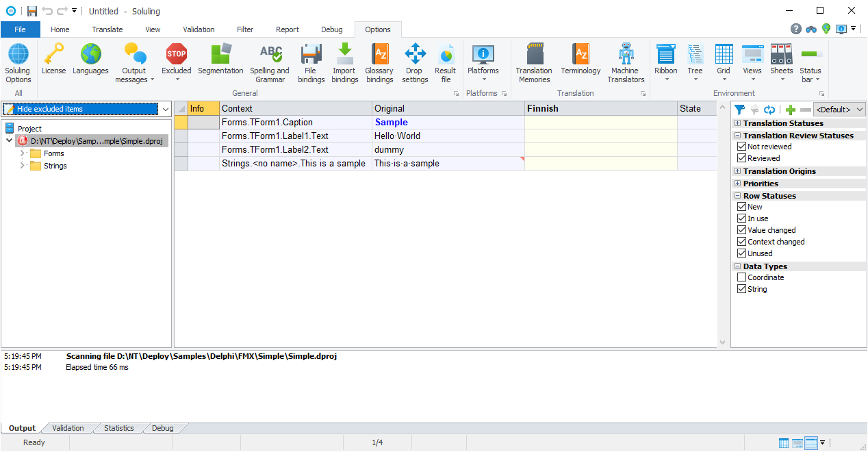The width and height of the screenshot is (868, 452).
Task: Click the green plus add filter icon
Action: (791, 110)
